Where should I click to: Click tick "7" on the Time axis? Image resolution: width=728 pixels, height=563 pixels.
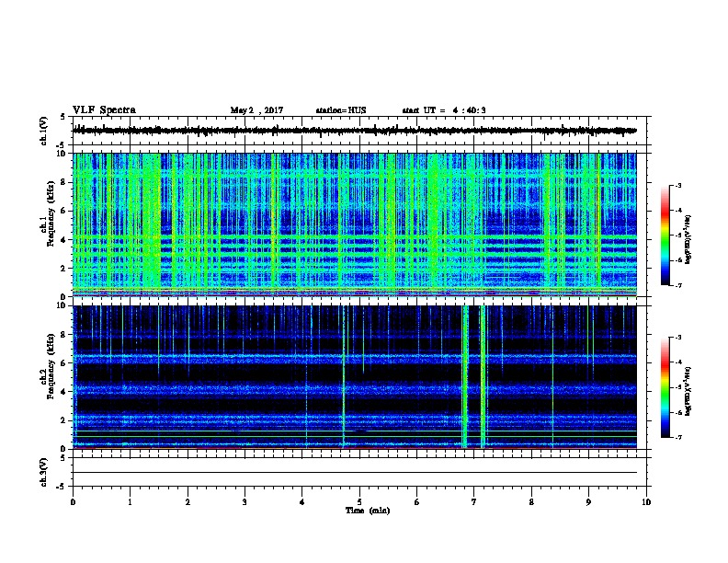pyautogui.click(x=474, y=502)
